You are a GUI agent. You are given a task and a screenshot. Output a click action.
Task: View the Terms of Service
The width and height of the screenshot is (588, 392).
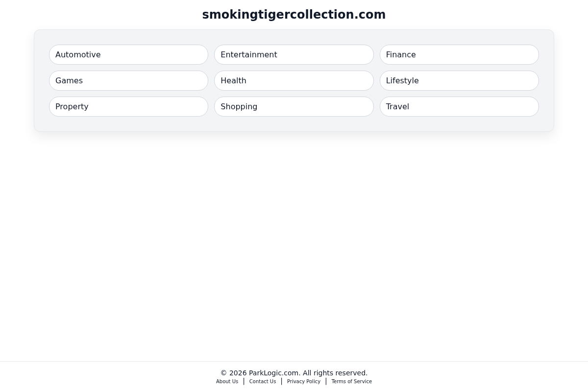coord(351,381)
